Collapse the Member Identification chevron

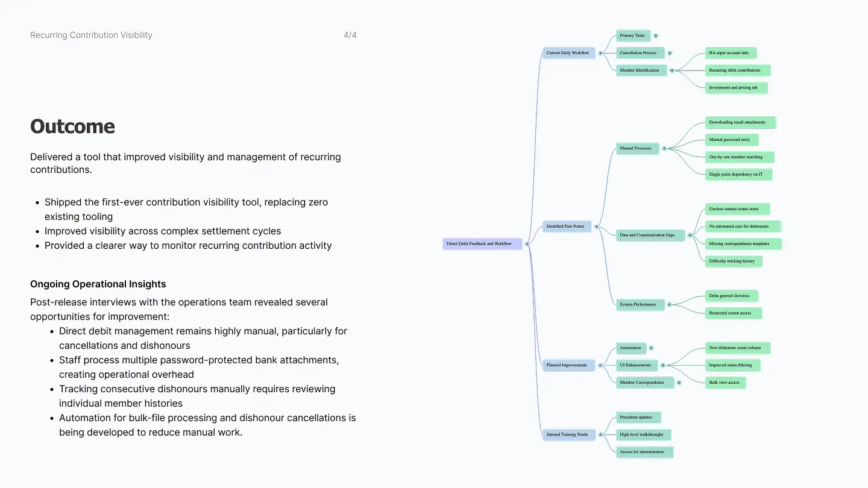(672, 70)
